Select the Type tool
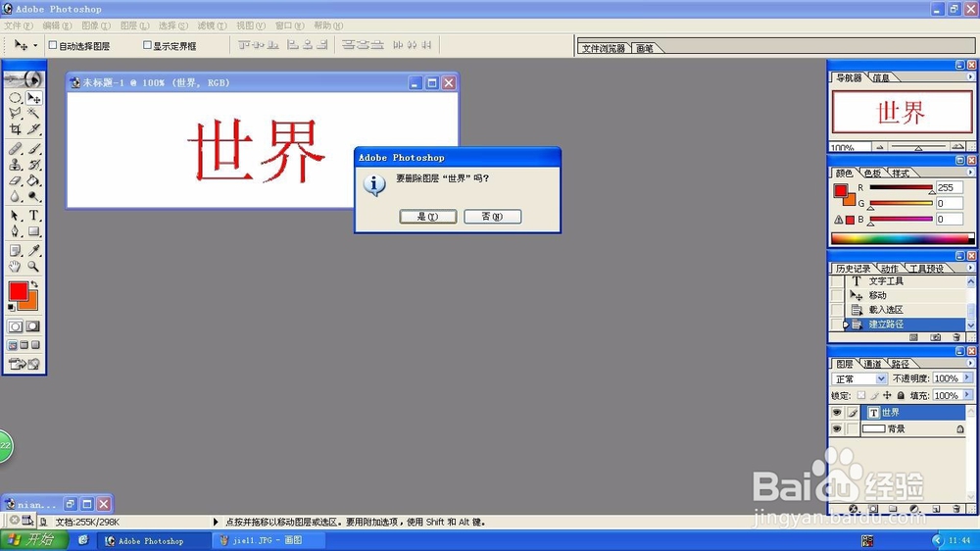Screen dimensions: 980x551 (33, 216)
